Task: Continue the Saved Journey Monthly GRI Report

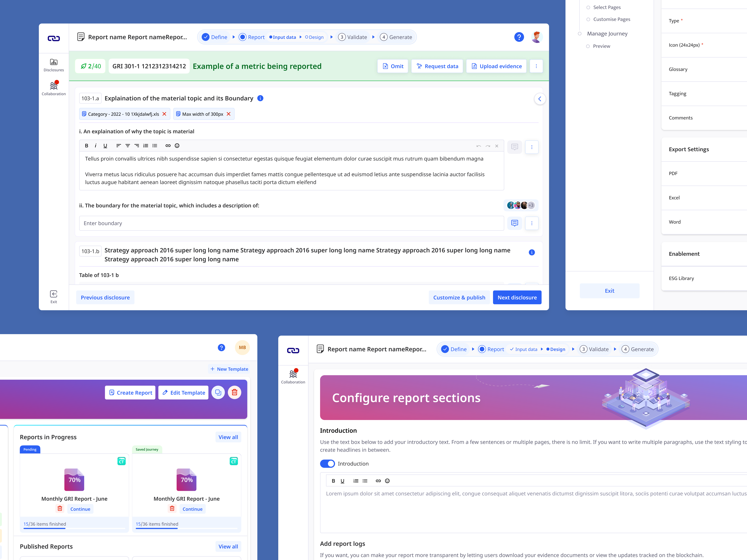Action: pyautogui.click(x=192, y=509)
